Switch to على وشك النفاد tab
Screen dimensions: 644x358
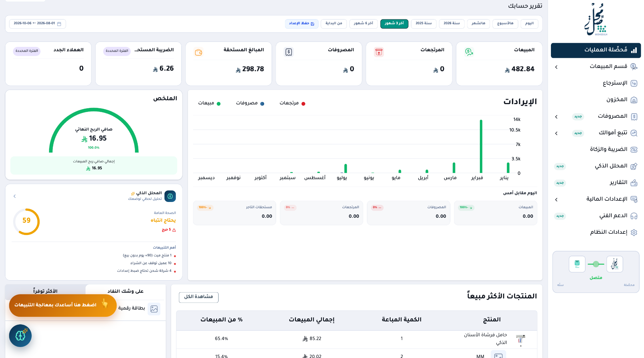125,291
